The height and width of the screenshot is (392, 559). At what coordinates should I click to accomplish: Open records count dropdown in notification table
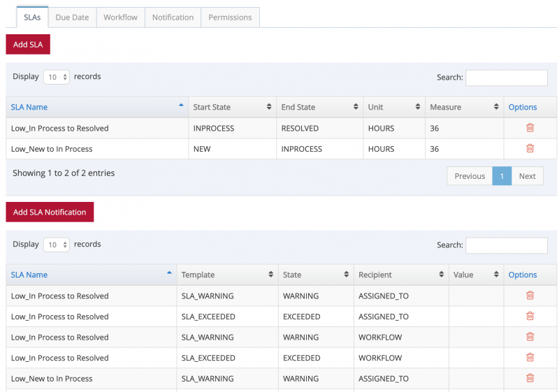click(x=57, y=245)
